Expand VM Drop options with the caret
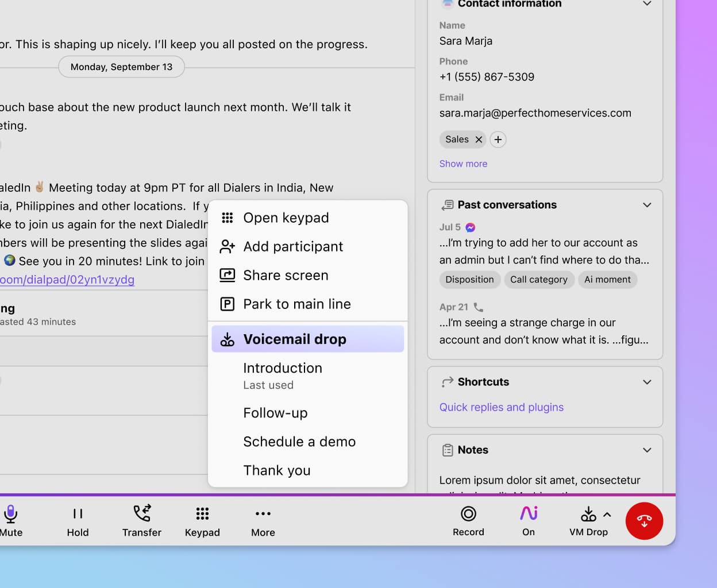 coord(607,514)
